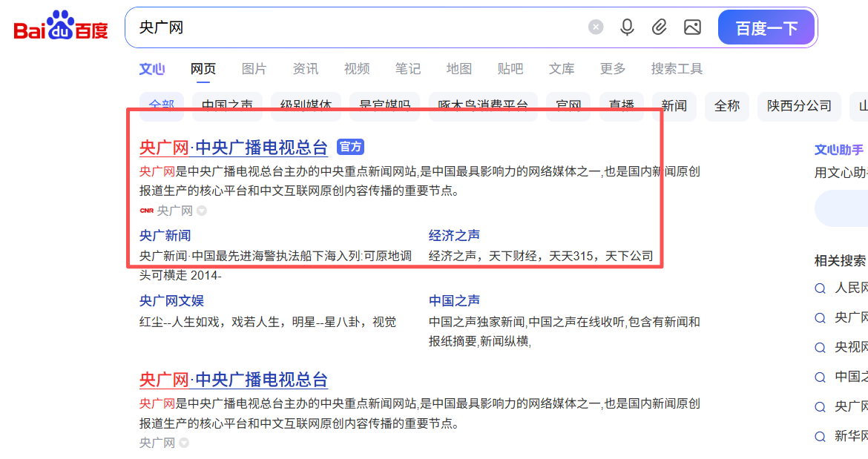868x459 pixels.
Task: Click search icon beside first related search
Action: 820,288
